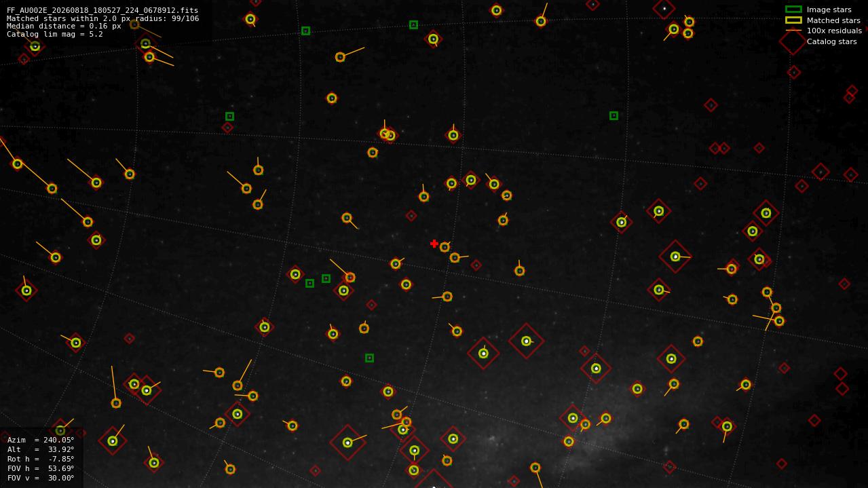Image resolution: width=868 pixels, height=488 pixels.
Task: Click the Alt 33.92° readout
Action: (41, 449)
